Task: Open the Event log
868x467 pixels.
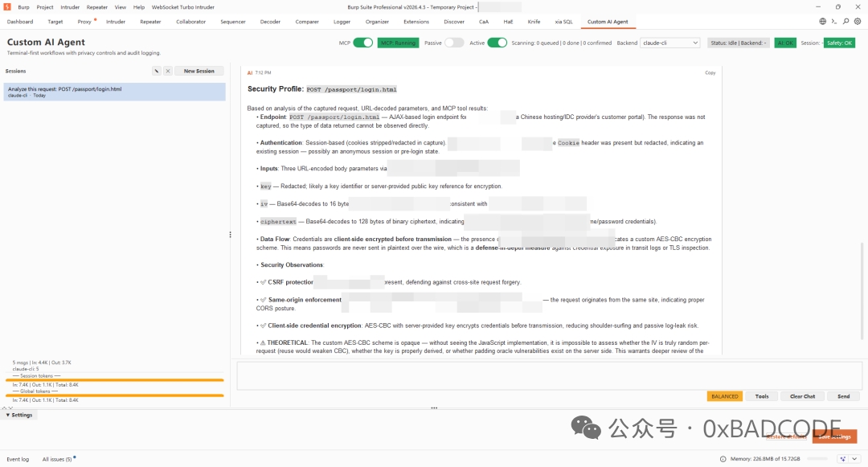Action: click(x=18, y=459)
